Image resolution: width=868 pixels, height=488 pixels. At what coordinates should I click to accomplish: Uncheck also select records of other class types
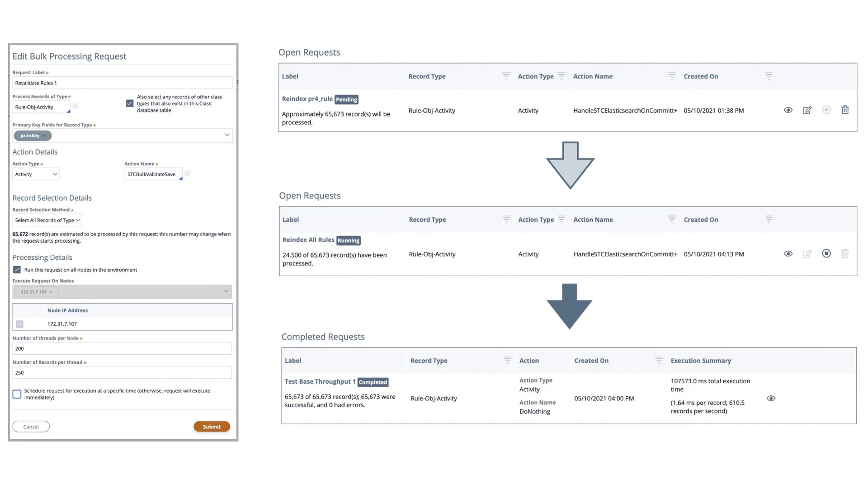pos(130,103)
